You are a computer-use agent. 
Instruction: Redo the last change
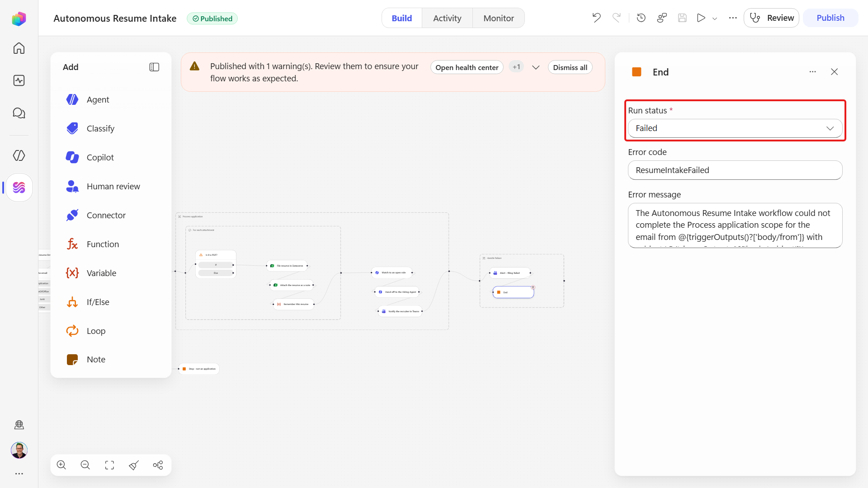617,18
